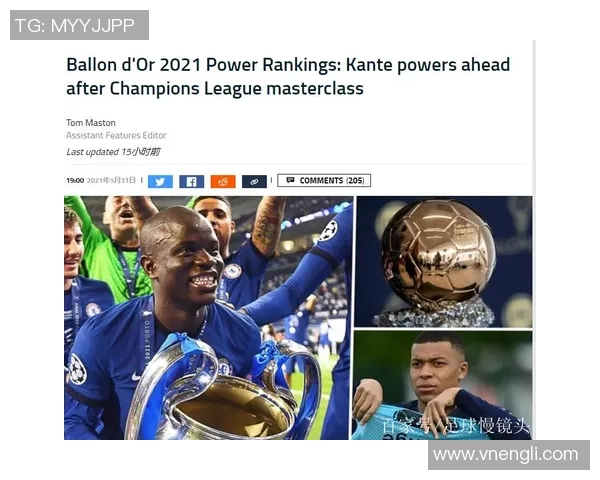Open the COMMENTS (205) button
Viewport: 600px width, 480px height.
point(324,180)
